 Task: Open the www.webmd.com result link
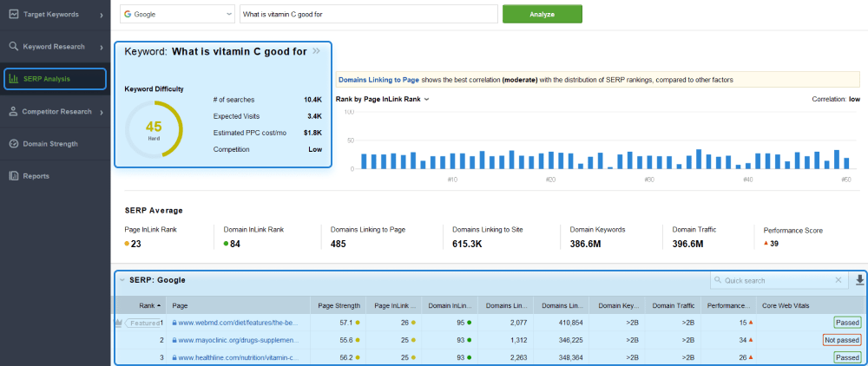point(239,323)
